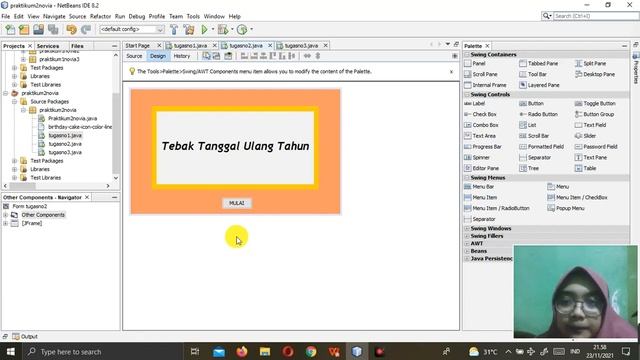Image resolution: width=640 pixels, height=360 pixels.
Task: Collapse the Swing Controls palette section
Action: pyautogui.click(x=467, y=95)
